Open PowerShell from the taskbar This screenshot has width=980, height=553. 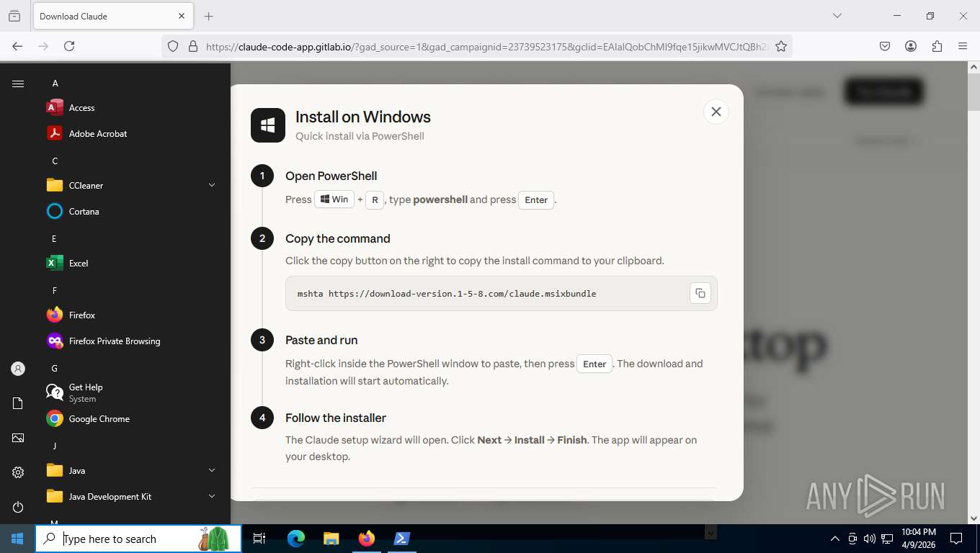click(x=401, y=539)
